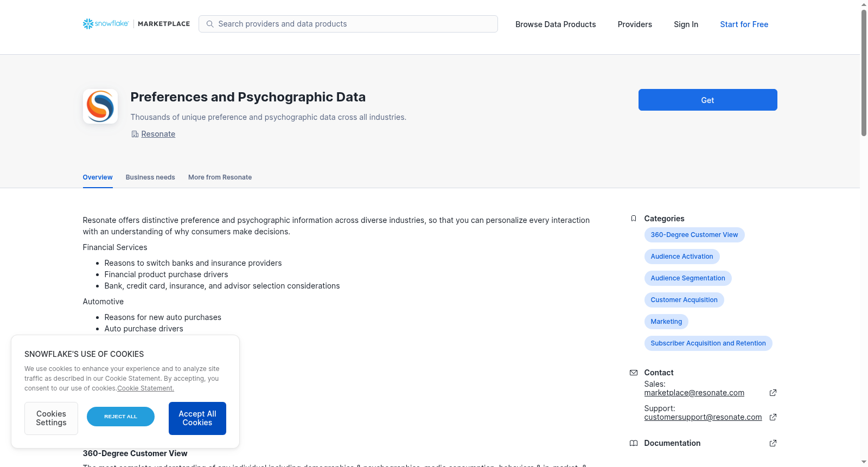This screenshot has height=467, width=868.
Task: Open the Documentation section link
Action: [x=672, y=443]
